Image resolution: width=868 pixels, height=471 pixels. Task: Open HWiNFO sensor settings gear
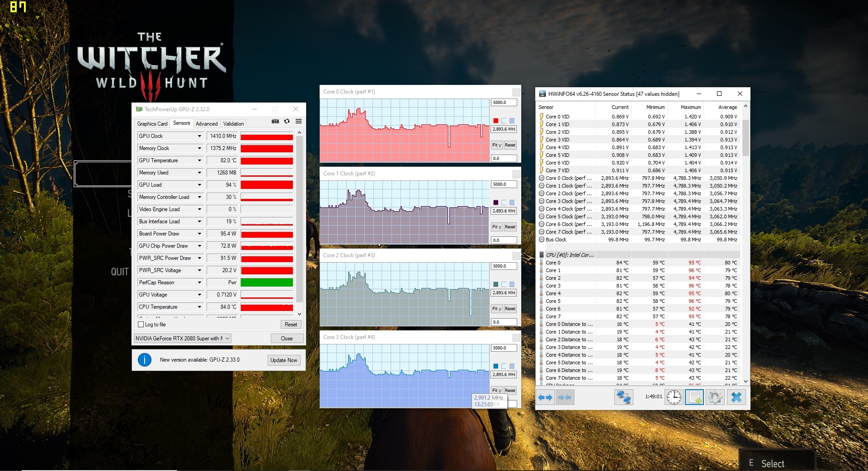(715, 397)
